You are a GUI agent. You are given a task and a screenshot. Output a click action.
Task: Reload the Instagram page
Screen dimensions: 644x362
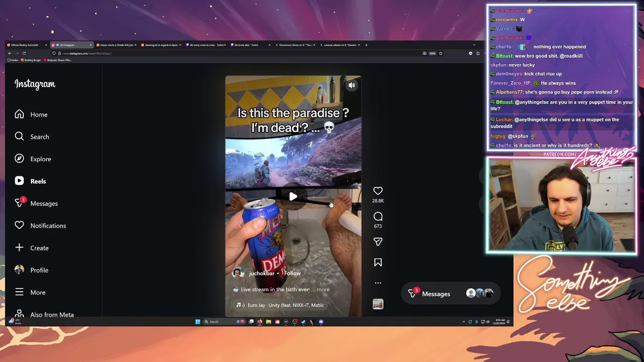pos(24,53)
